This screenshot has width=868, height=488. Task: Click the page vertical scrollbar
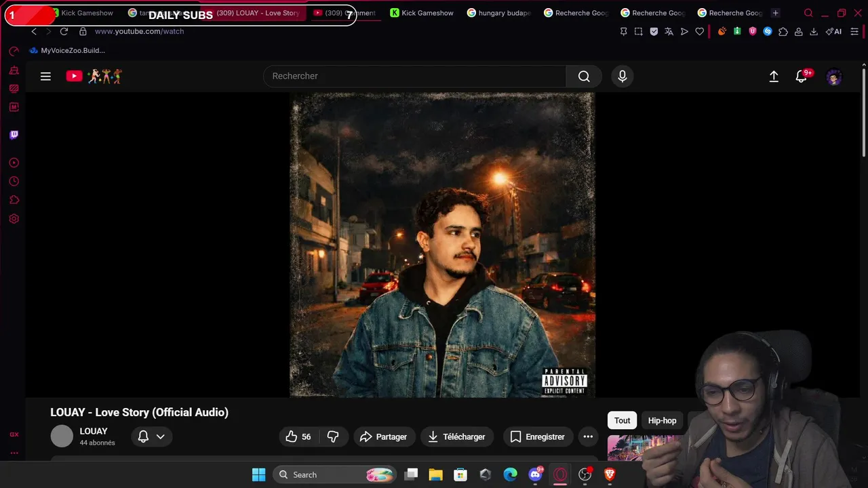click(863, 112)
